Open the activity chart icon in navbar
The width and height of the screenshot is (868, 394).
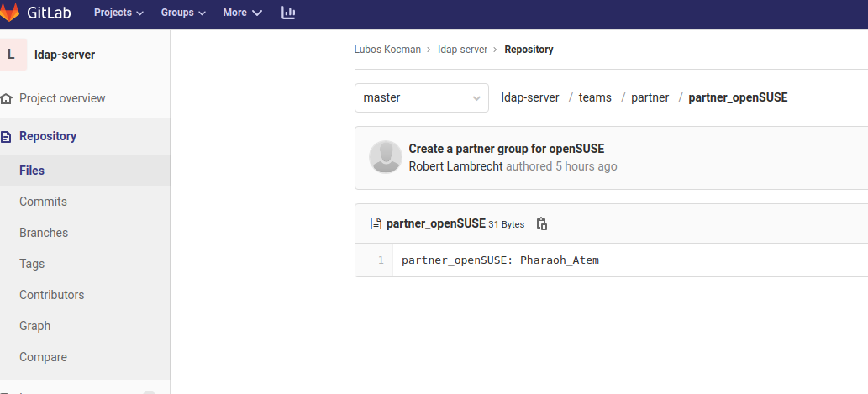pyautogui.click(x=288, y=13)
